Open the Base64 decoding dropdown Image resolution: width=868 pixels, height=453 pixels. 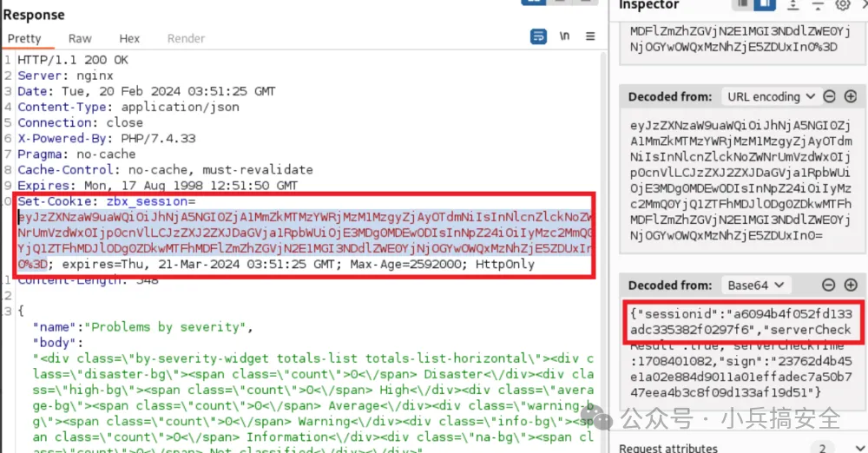click(x=755, y=285)
